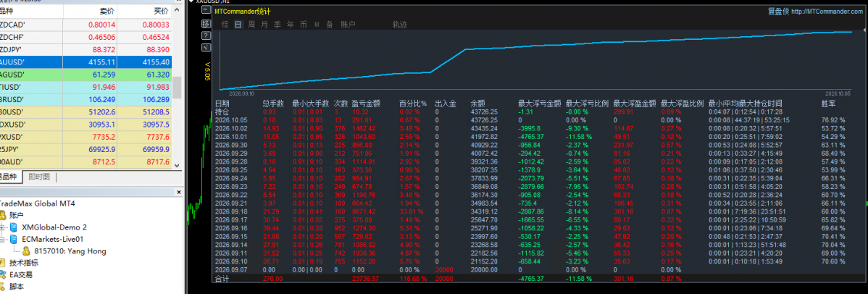Select account 8157010: Yang Hong
The image size is (868, 294).
tap(70, 251)
